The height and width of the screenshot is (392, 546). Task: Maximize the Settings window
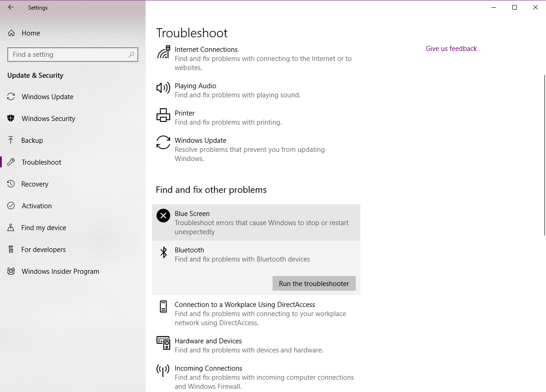(515, 7)
